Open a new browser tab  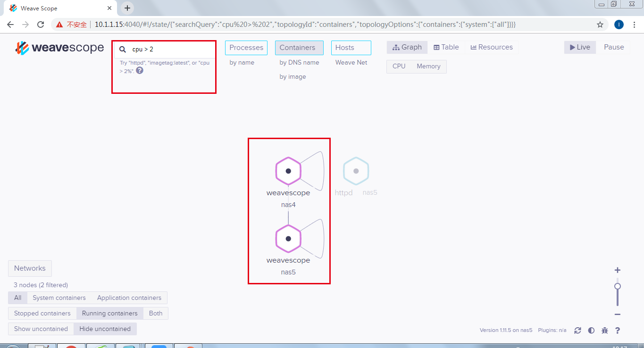click(x=127, y=8)
